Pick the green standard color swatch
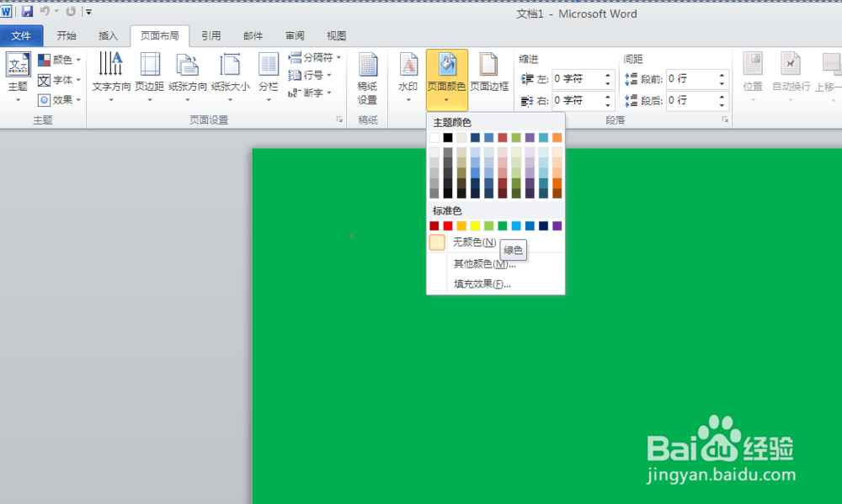The height and width of the screenshot is (504, 842). pyautogui.click(x=503, y=226)
